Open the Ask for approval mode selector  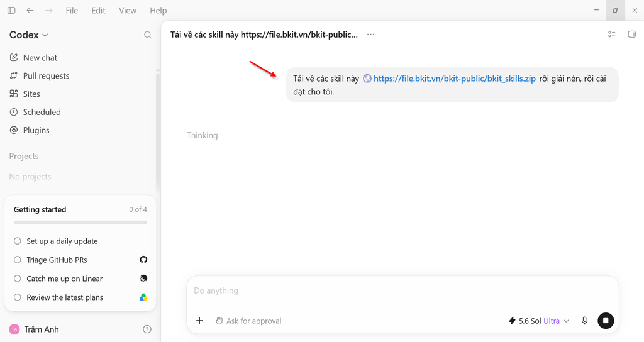[x=249, y=321]
